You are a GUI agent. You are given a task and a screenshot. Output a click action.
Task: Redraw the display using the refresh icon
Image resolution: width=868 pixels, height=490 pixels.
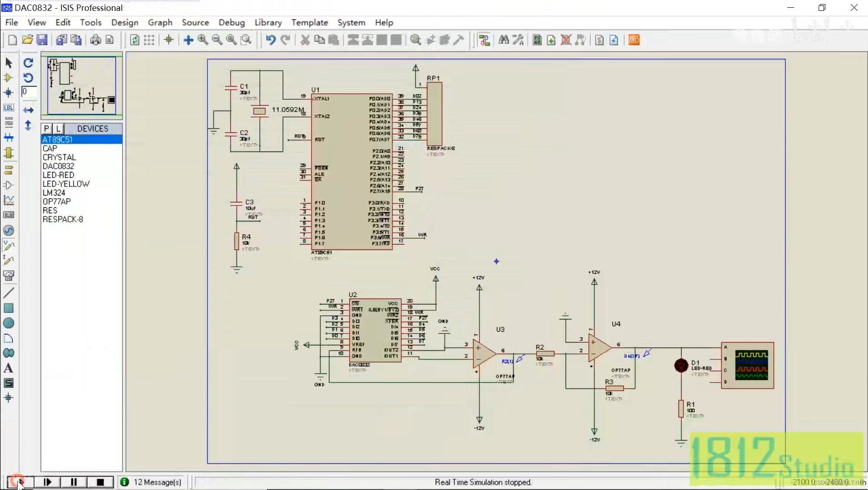pos(135,40)
